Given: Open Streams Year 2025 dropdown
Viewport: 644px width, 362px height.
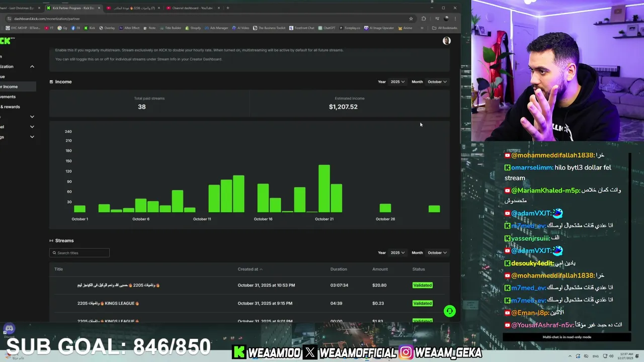Looking at the screenshot, I should point(397,252).
